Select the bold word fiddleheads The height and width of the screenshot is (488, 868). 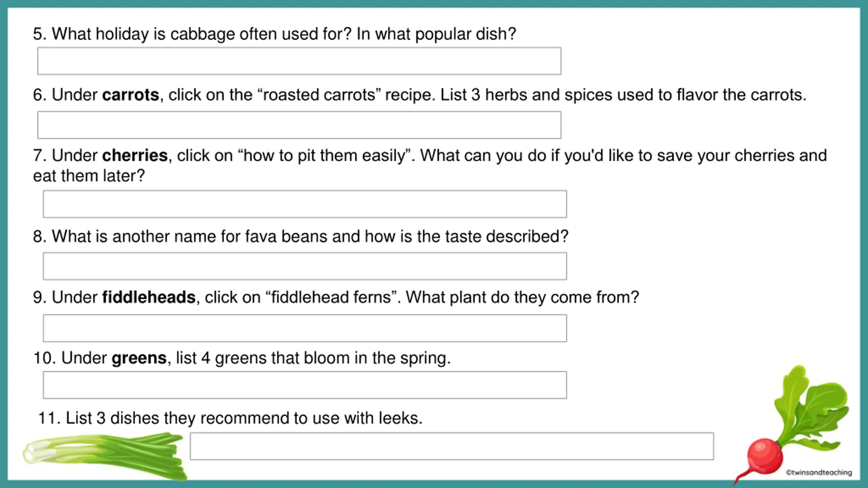tap(149, 297)
